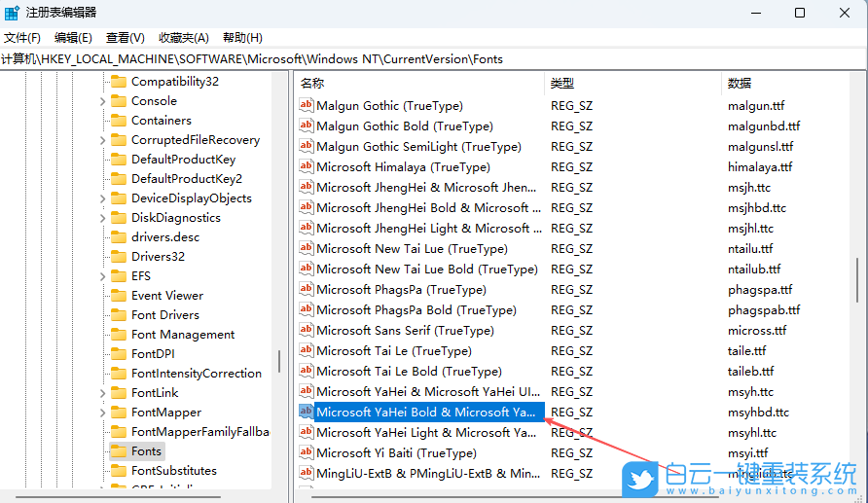Viewport: 868px width, 503px height.
Task: Expand the CorruptedFileRecovery key
Action: pyautogui.click(x=102, y=140)
